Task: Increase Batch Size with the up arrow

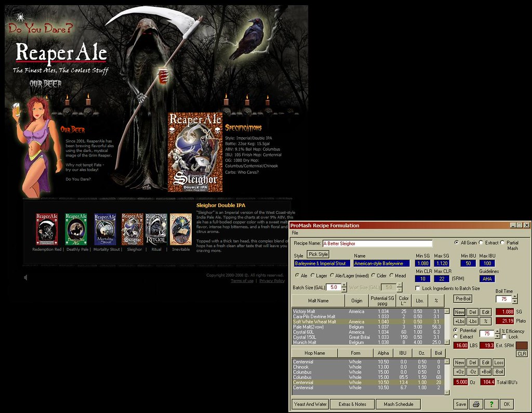Action: [x=344, y=285]
